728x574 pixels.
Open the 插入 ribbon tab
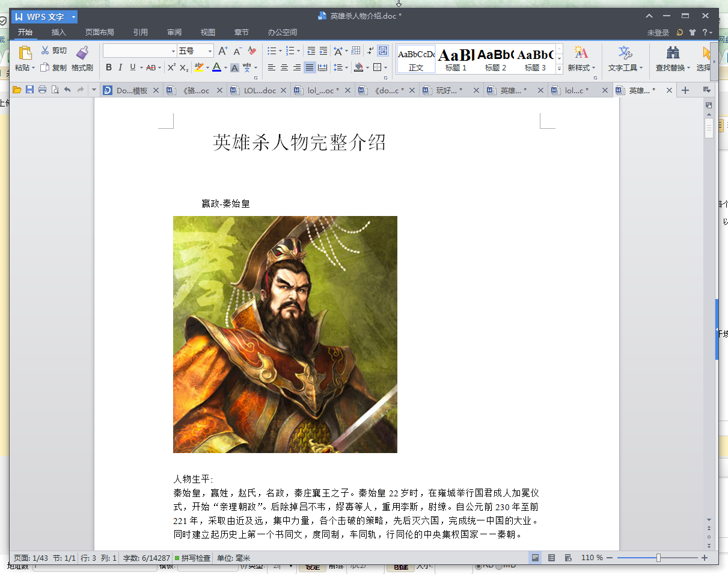pos(59,32)
